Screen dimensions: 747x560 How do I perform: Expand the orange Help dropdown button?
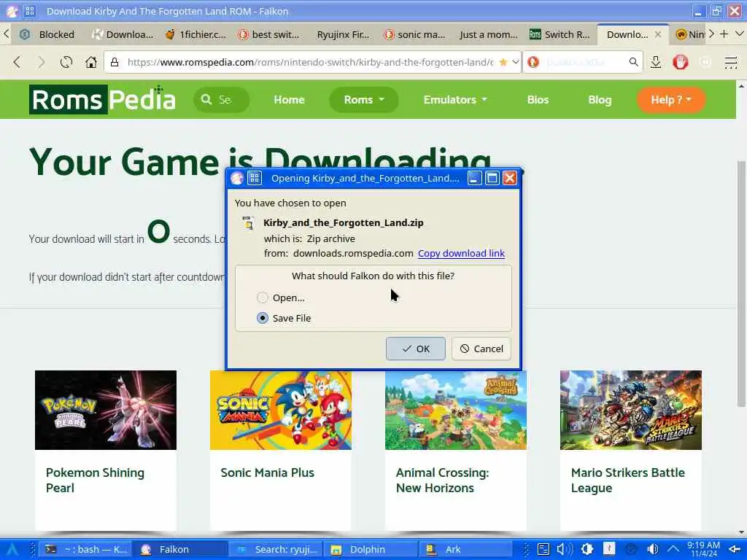(671, 99)
